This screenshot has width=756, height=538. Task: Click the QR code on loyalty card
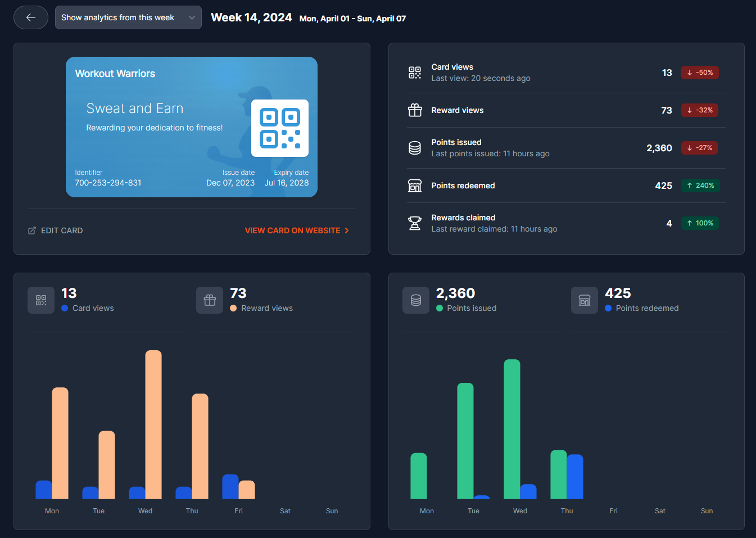click(x=279, y=128)
